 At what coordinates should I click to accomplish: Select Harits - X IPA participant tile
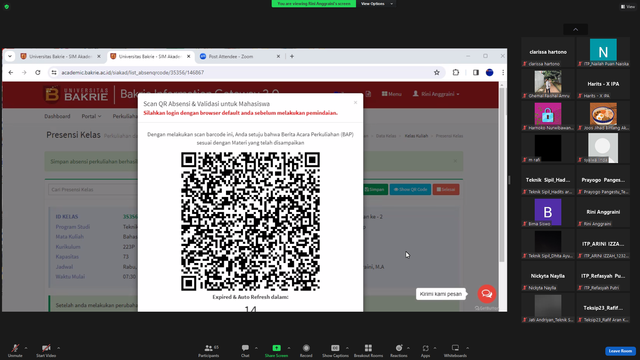pos(603,84)
